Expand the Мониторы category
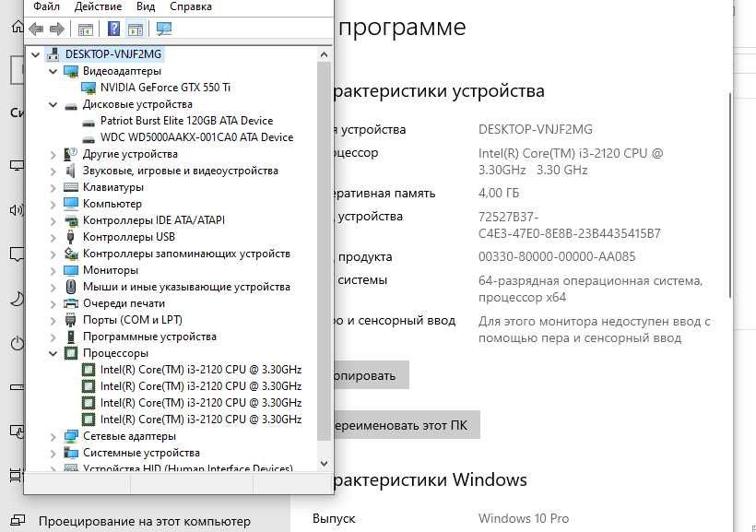This screenshot has width=756, height=532. pos(53,270)
